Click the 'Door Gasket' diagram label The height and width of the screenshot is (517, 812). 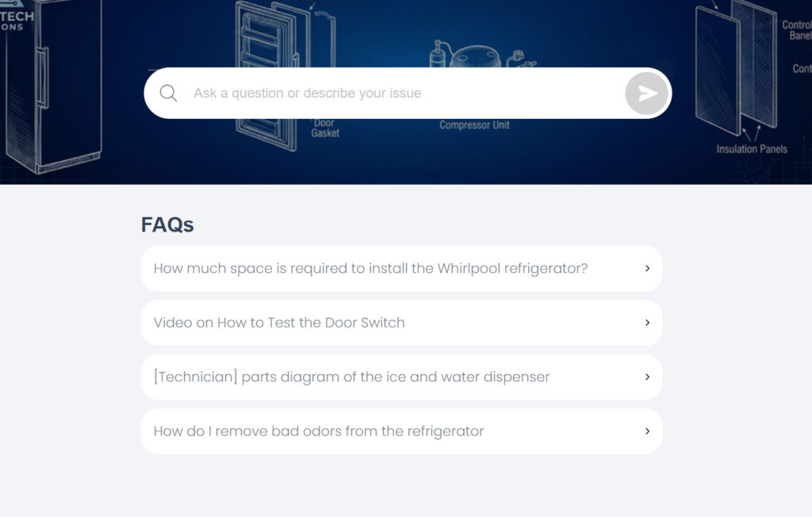[x=324, y=128]
